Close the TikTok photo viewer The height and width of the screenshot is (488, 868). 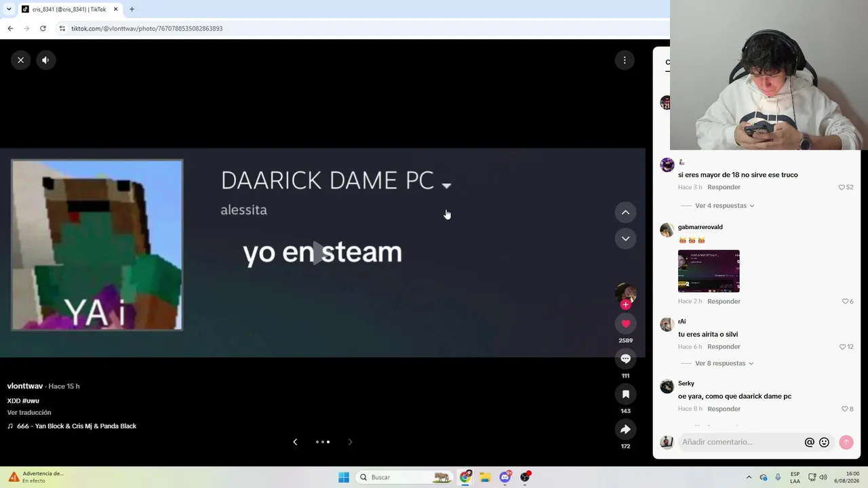tap(20, 60)
